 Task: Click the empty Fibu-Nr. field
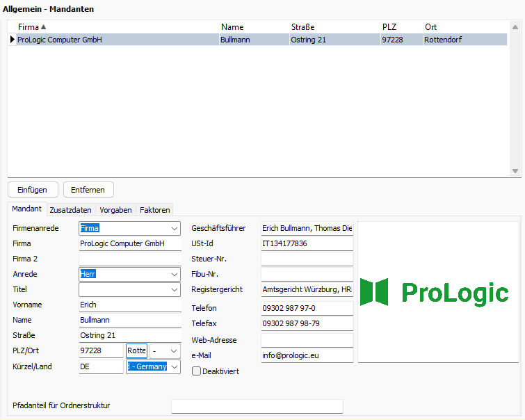point(307,274)
